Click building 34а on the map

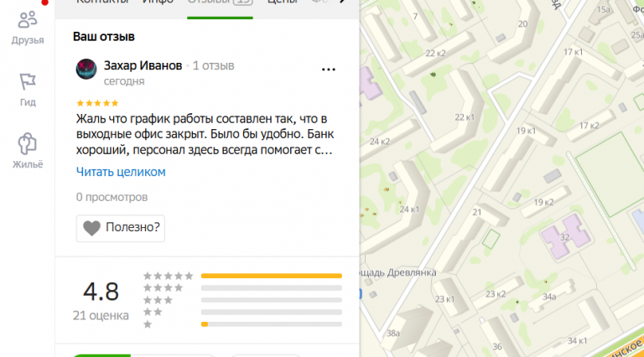550,297
